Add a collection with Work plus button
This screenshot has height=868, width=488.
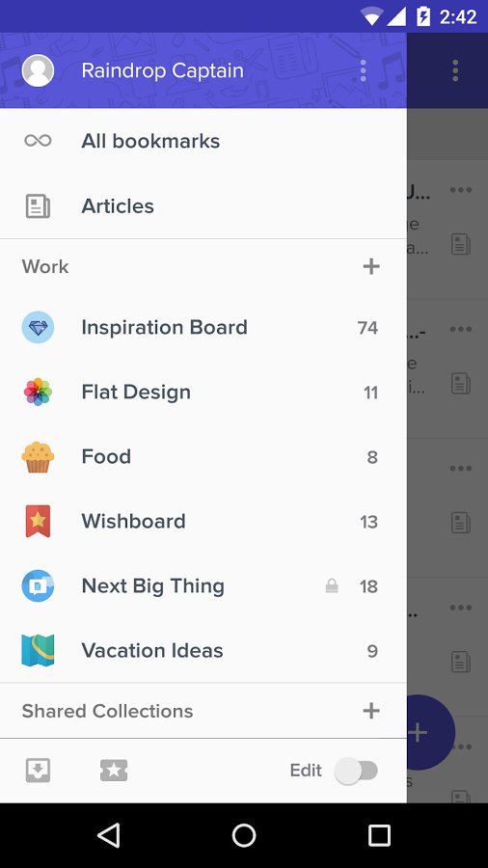[x=371, y=266]
